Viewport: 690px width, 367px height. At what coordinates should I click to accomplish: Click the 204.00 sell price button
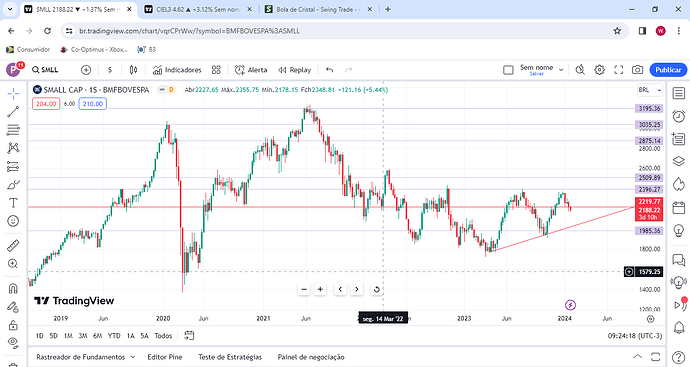[x=46, y=104]
